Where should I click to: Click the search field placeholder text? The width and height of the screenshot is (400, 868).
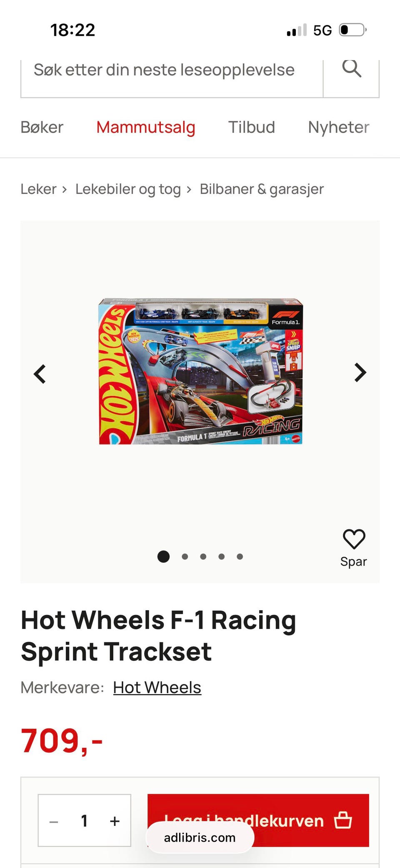coord(164,70)
